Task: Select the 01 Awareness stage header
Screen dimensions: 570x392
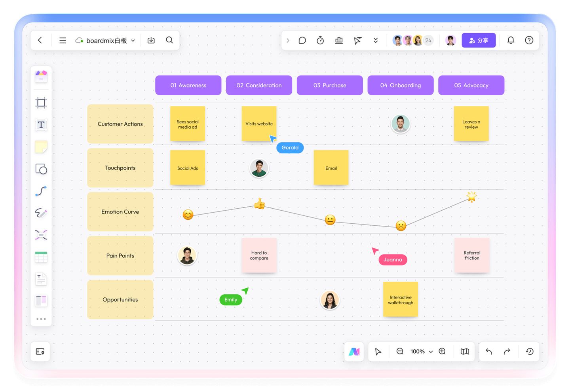Action: coord(188,85)
